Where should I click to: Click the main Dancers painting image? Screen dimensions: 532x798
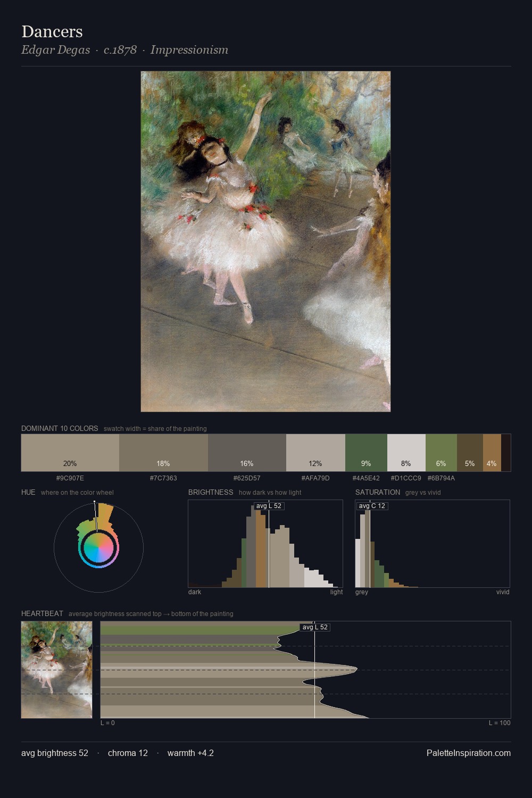pos(265,242)
